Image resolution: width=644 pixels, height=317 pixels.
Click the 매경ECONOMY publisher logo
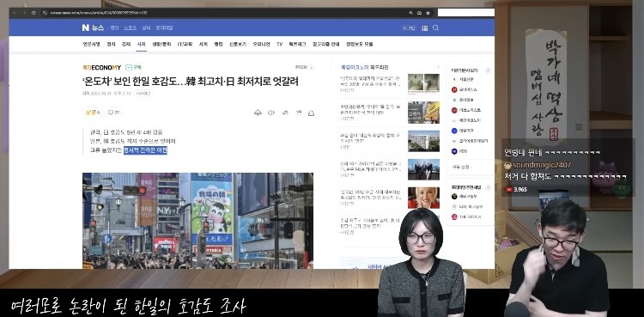pos(102,67)
